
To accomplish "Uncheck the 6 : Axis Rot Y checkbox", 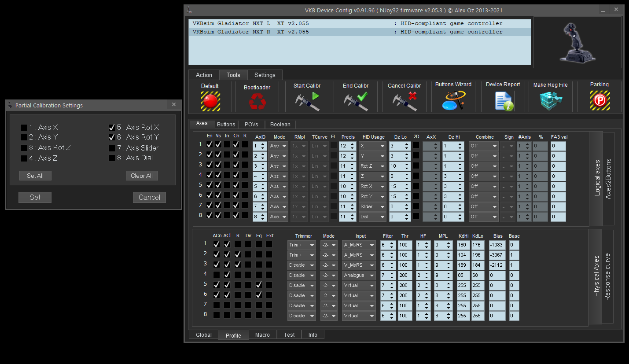I will (112, 137).
